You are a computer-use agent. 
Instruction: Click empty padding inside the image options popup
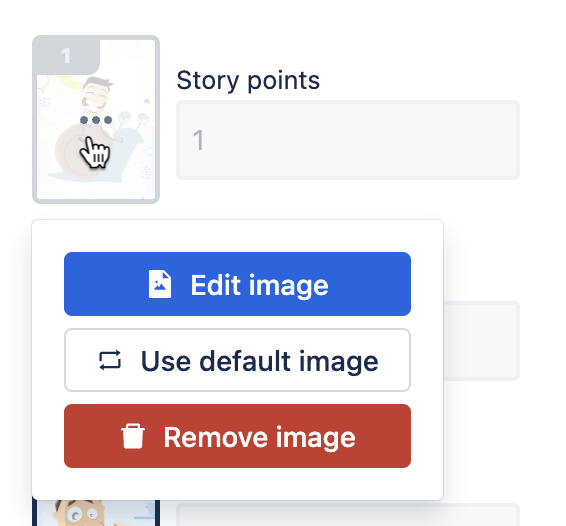click(237, 484)
